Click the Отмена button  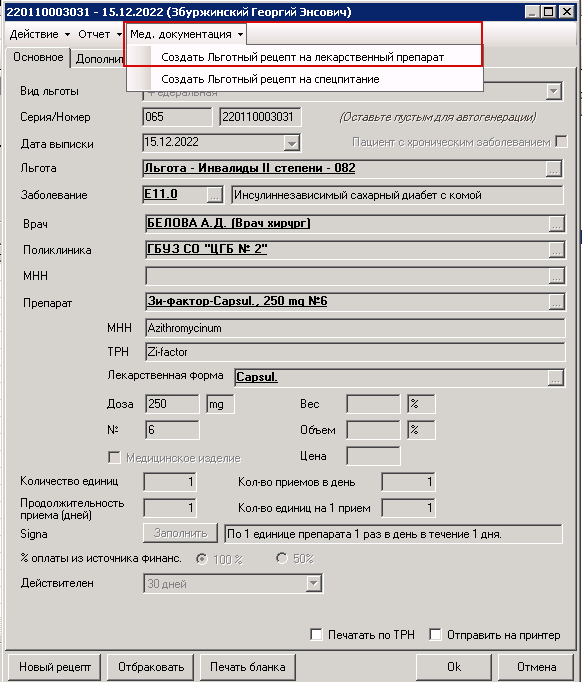pos(536,667)
